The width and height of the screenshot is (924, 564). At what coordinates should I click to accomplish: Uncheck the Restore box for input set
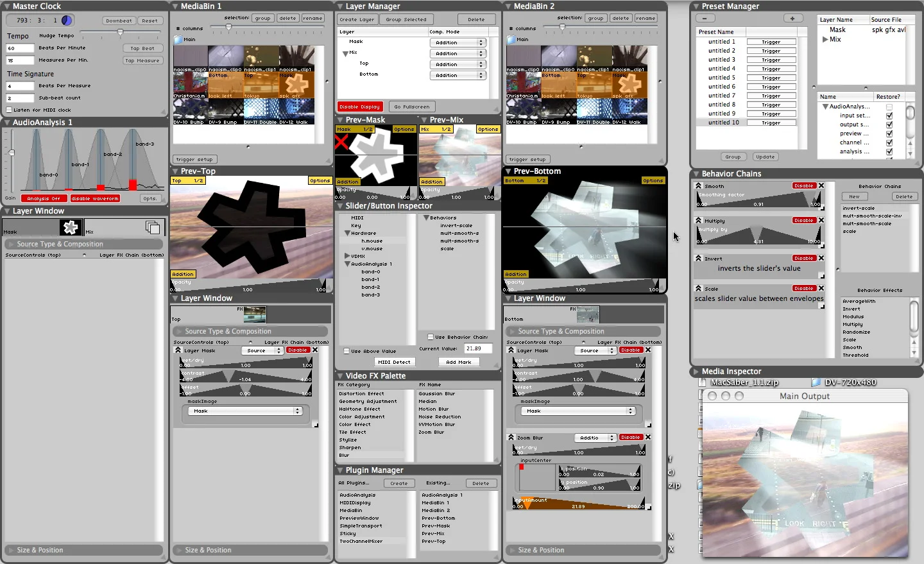(x=889, y=115)
